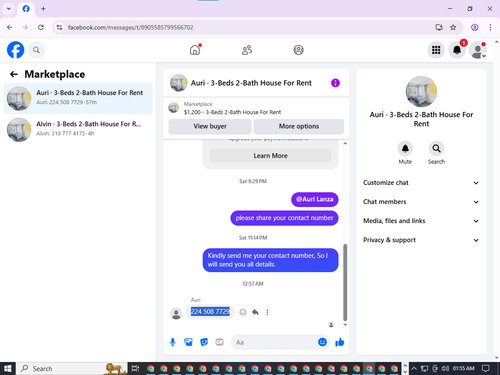Click the Windows taskbar Search box
Viewport: 500px width, 375px height.
[x=71, y=368]
